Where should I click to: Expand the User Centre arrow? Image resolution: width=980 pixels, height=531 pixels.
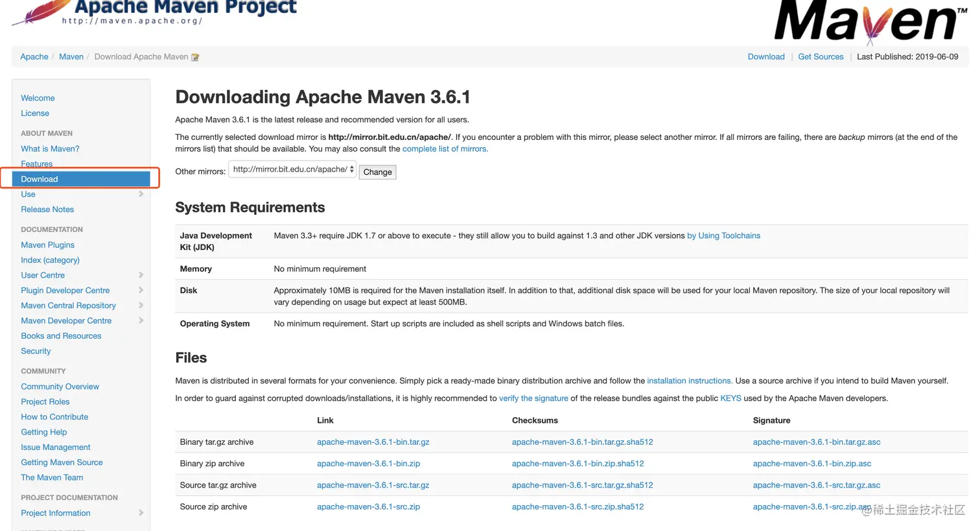click(141, 275)
